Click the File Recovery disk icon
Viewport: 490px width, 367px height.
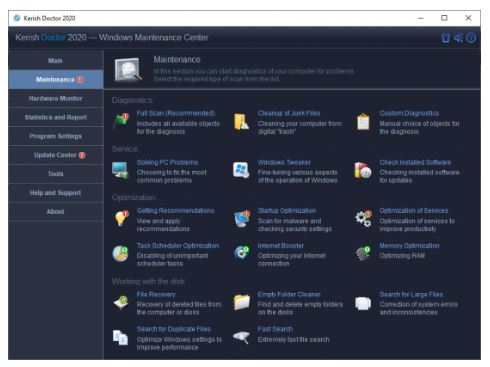[121, 302]
